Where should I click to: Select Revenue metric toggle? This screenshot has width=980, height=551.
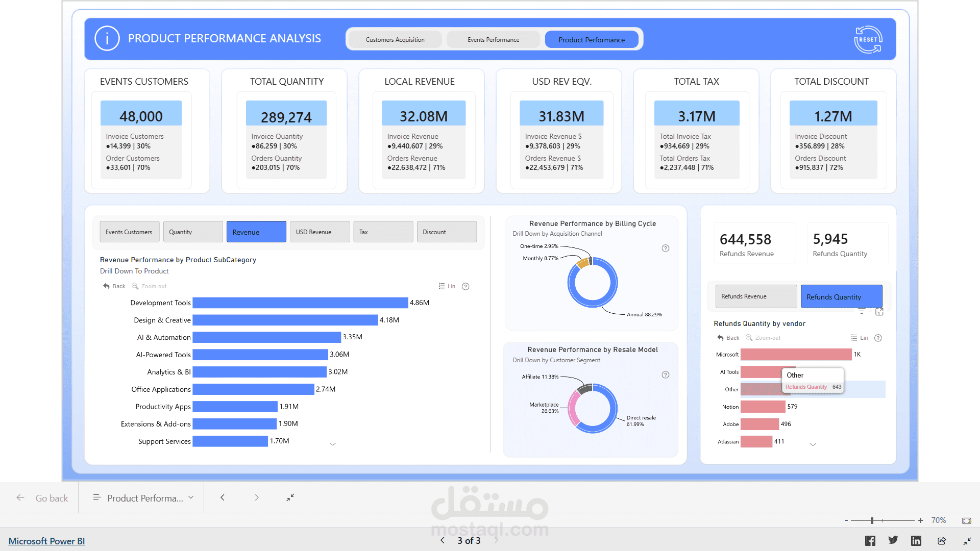[x=256, y=232]
